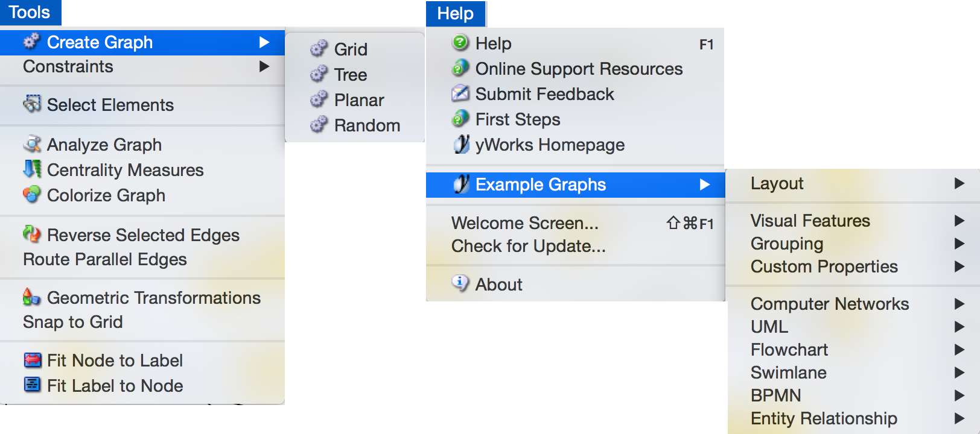Click the Submit Feedback envelope icon
Image resolution: width=980 pixels, height=434 pixels.
pyautogui.click(x=460, y=93)
